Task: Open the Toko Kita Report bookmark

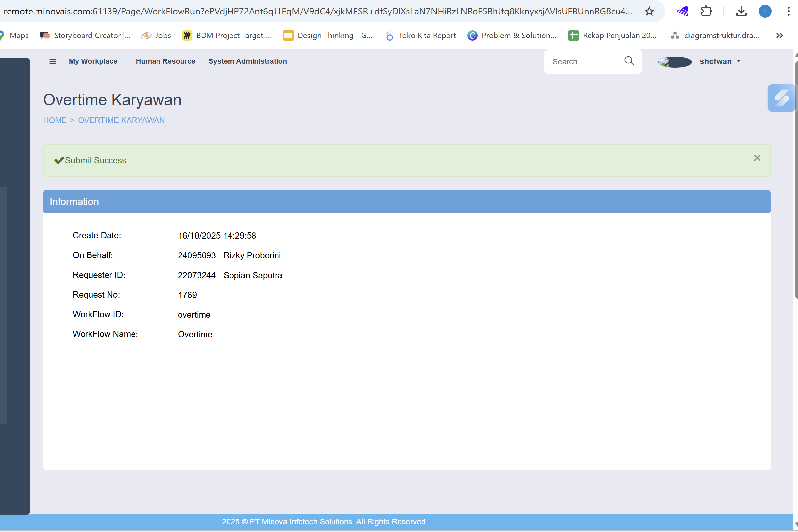Action: click(x=421, y=36)
